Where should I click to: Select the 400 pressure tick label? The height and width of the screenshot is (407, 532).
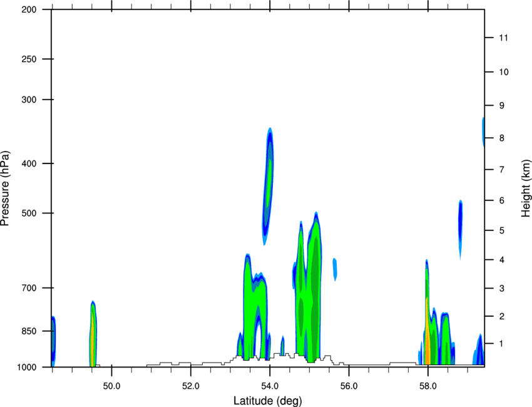click(x=29, y=163)
